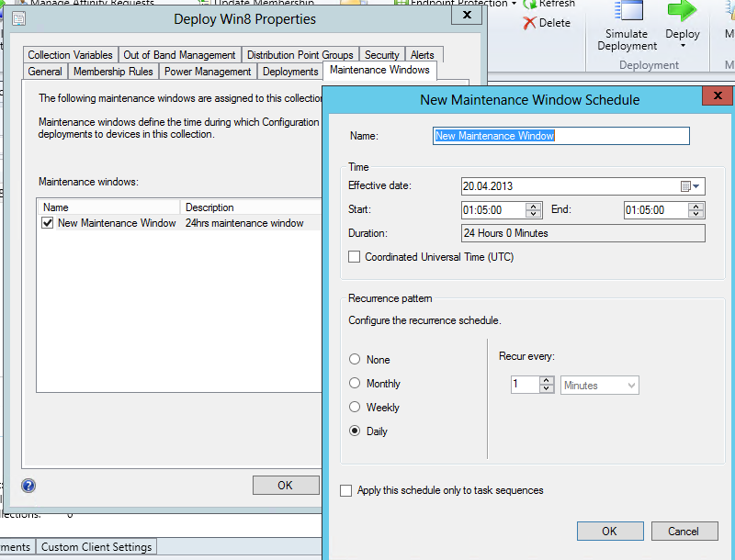Select the Maintenance Windows tab

coord(379,70)
